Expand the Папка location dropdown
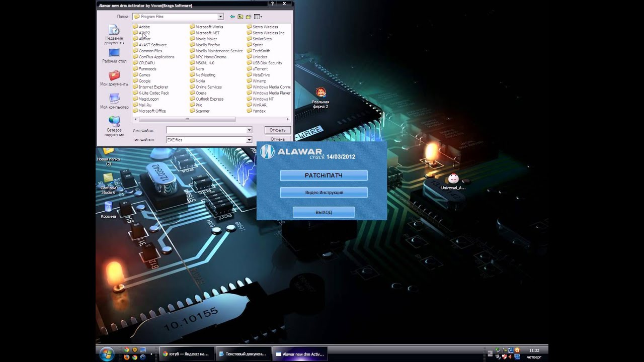 pos(220,17)
